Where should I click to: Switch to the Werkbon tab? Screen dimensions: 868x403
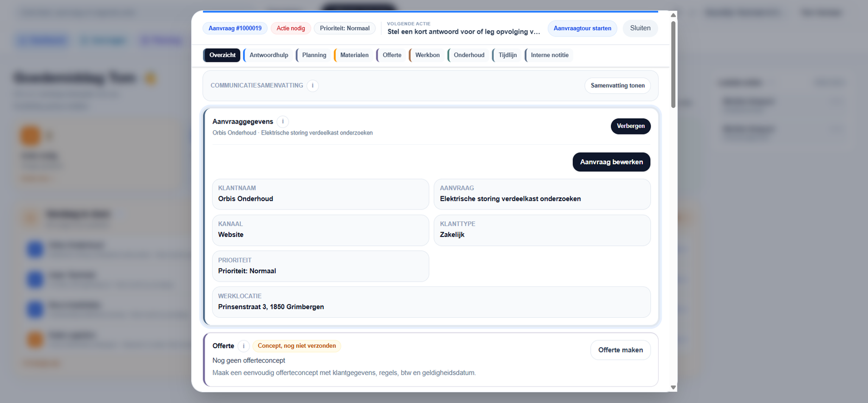click(427, 55)
